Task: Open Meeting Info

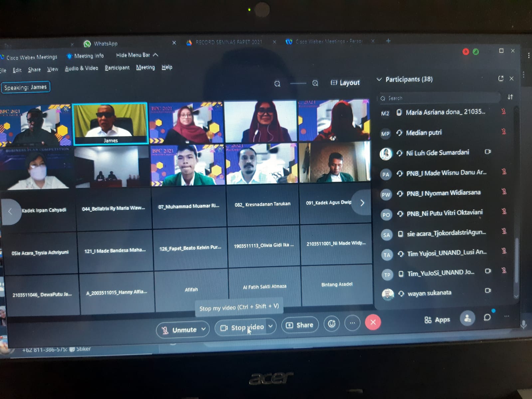Action: (x=86, y=56)
